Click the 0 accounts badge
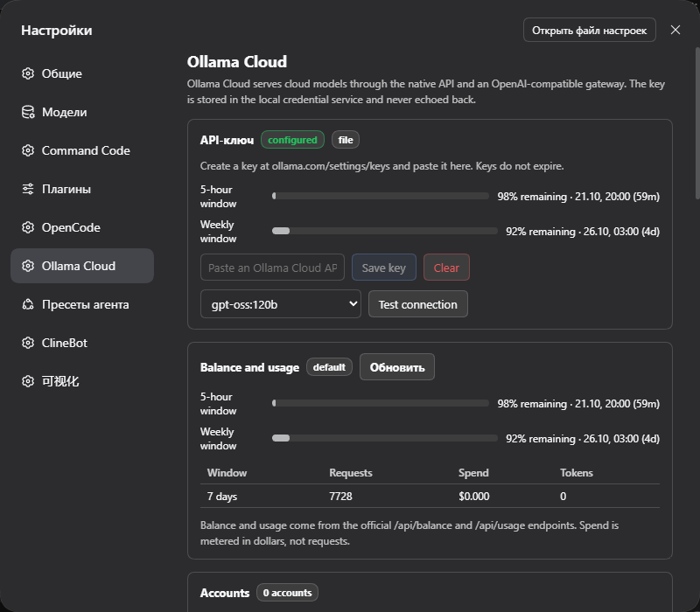Image resolution: width=700 pixels, height=612 pixels. [287, 593]
